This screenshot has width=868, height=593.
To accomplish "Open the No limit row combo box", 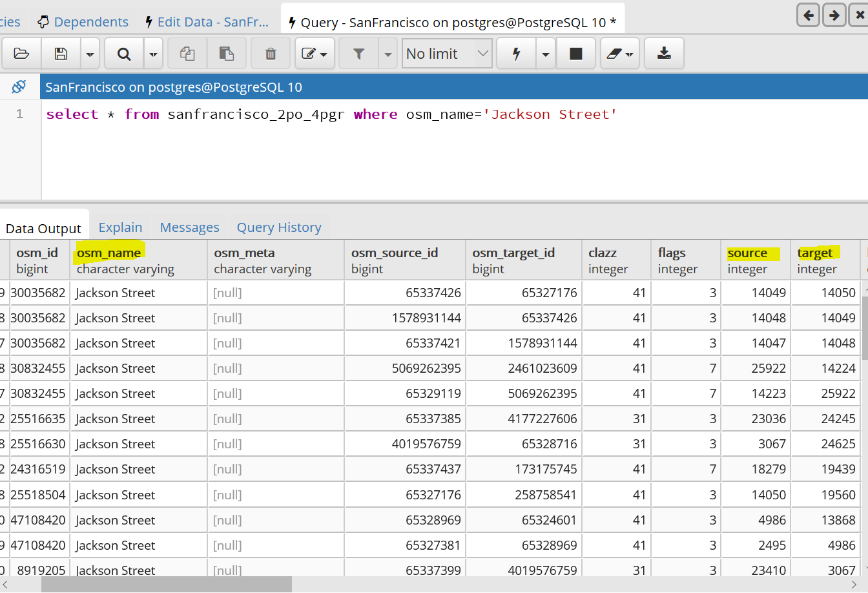I will point(447,54).
